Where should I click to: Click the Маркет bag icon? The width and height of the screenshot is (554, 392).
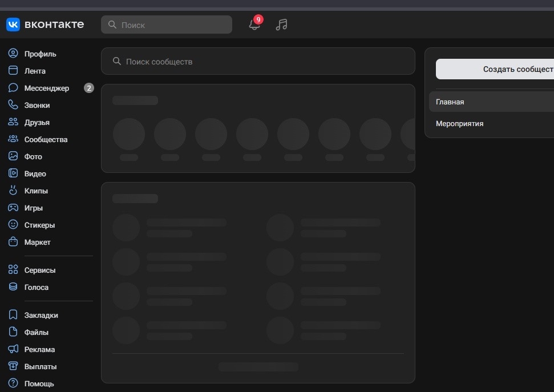pos(13,241)
